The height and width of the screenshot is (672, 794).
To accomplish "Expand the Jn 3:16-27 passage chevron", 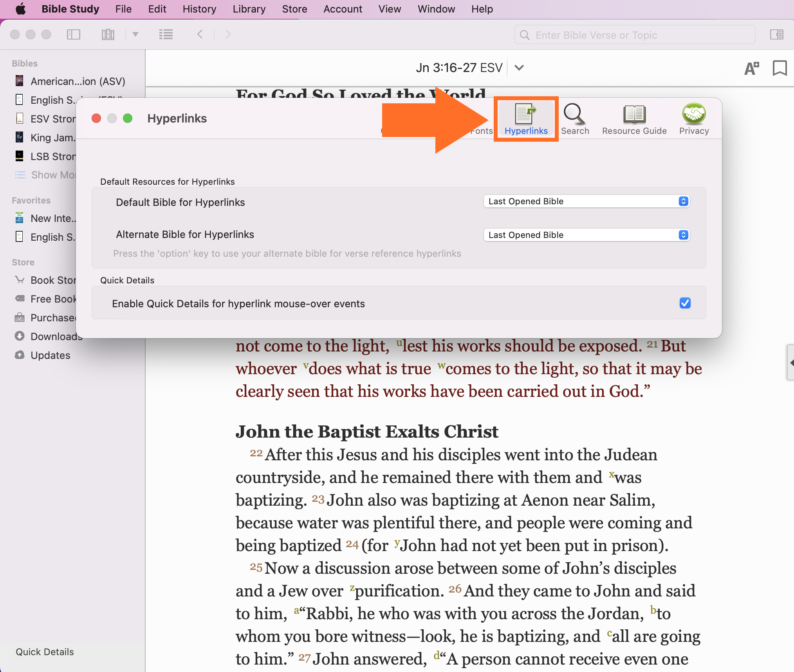I will click(x=519, y=68).
